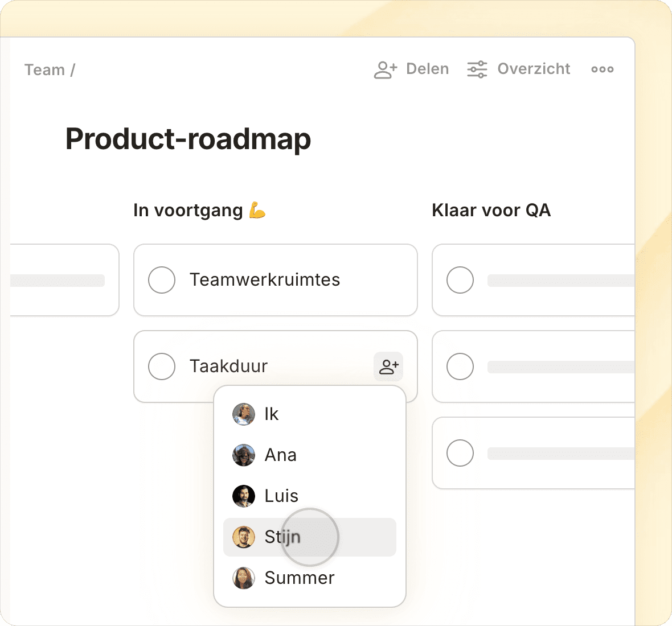
Task: Click the assign person icon on Taakduur
Action: pyautogui.click(x=388, y=366)
